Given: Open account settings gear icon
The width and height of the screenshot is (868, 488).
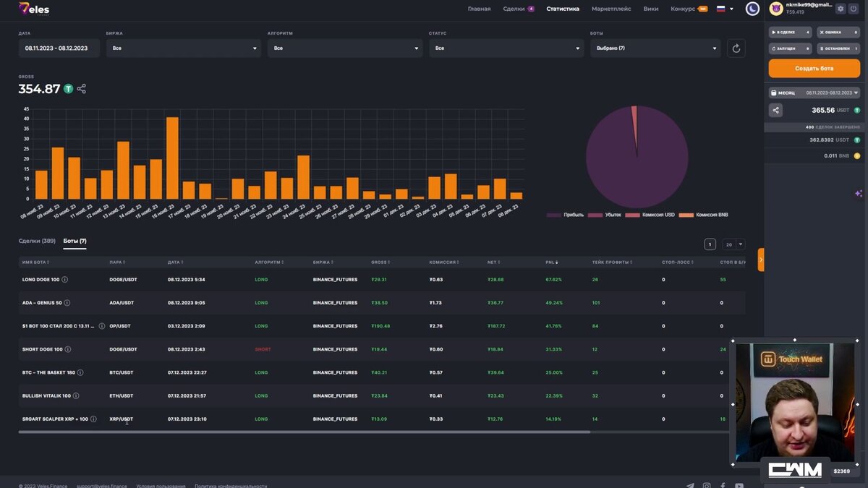Looking at the screenshot, I should tap(841, 9).
